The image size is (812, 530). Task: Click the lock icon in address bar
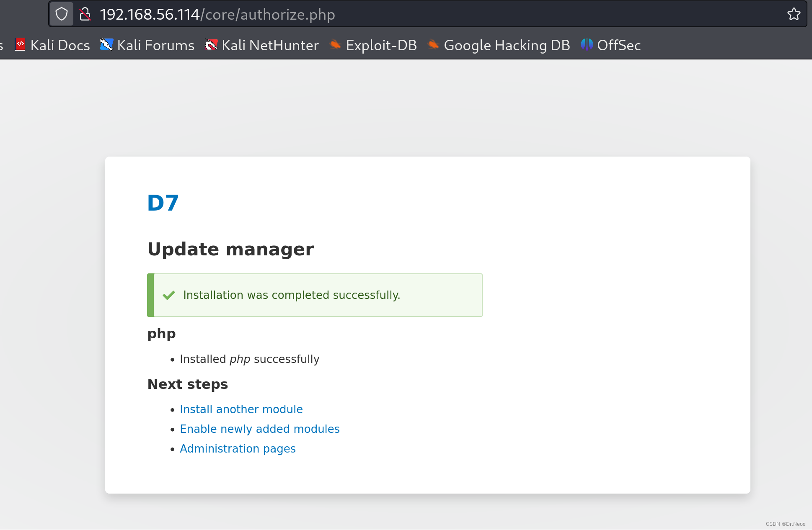pos(85,13)
